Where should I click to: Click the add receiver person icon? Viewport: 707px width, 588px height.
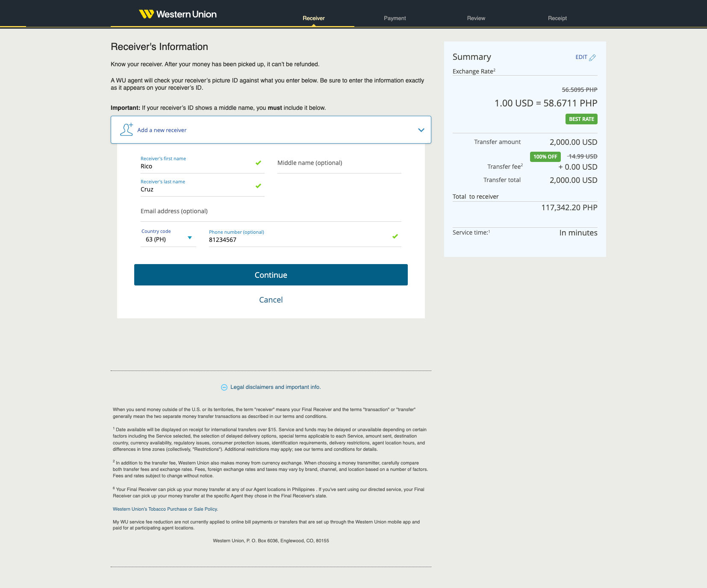(x=127, y=129)
